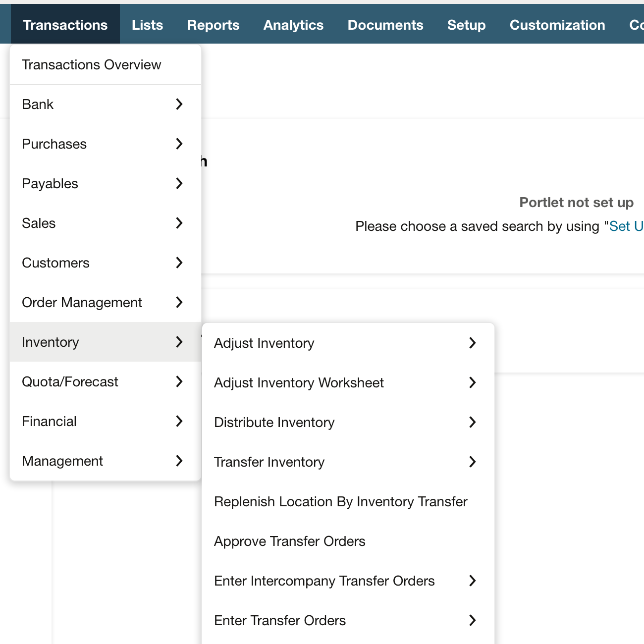644x644 pixels.
Task: Expand the Customers submenu arrow
Action: tap(179, 263)
